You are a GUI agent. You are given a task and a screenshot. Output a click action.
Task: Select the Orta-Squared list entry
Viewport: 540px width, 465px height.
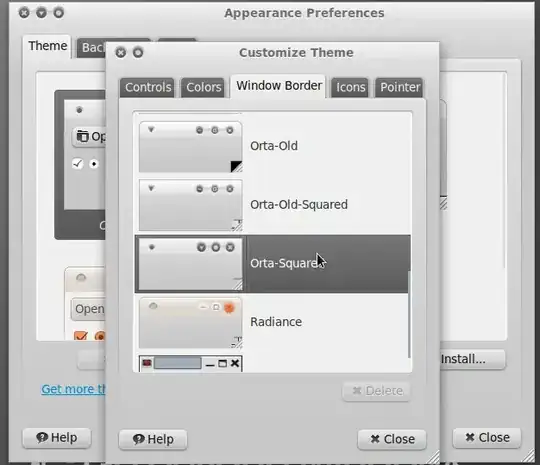[x=272, y=264]
